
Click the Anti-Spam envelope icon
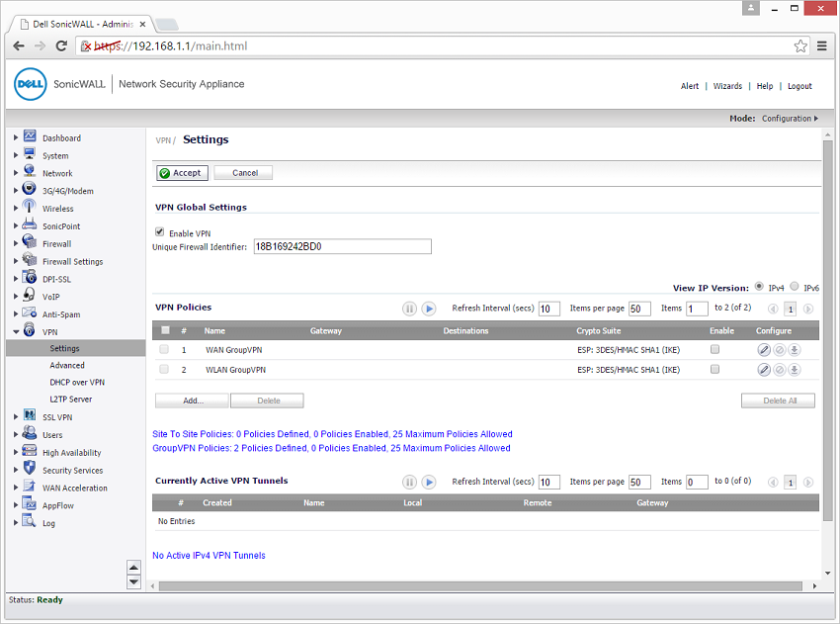(30, 312)
